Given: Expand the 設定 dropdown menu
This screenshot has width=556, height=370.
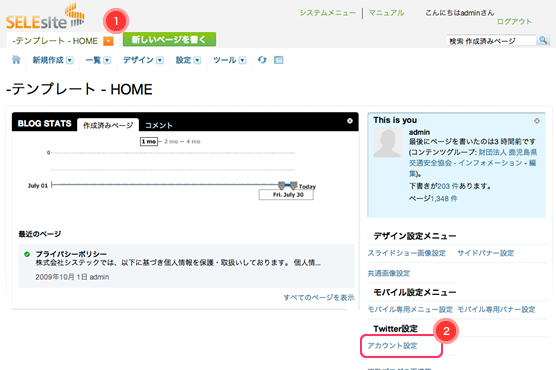Looking at the screenshot, I should (198, 60).
